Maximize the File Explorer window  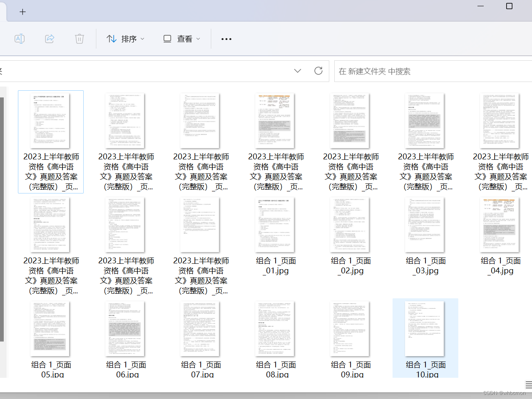[x=509, y=6]
